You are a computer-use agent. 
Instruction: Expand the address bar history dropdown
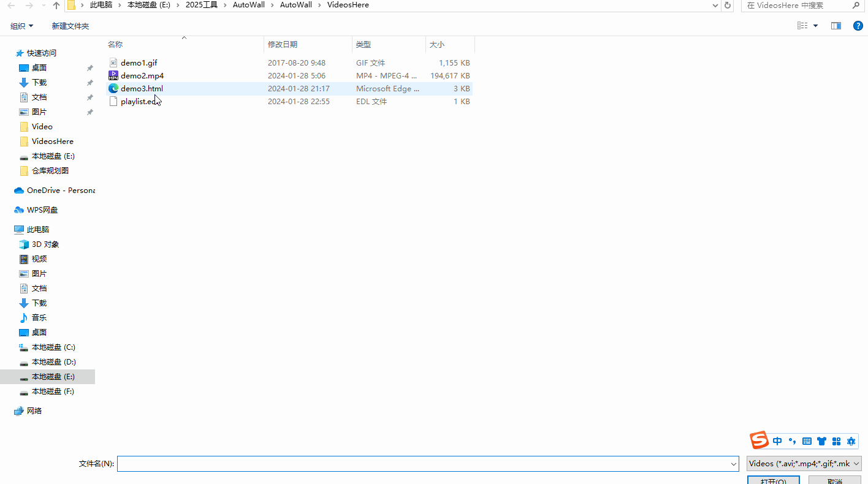point(715,6)
